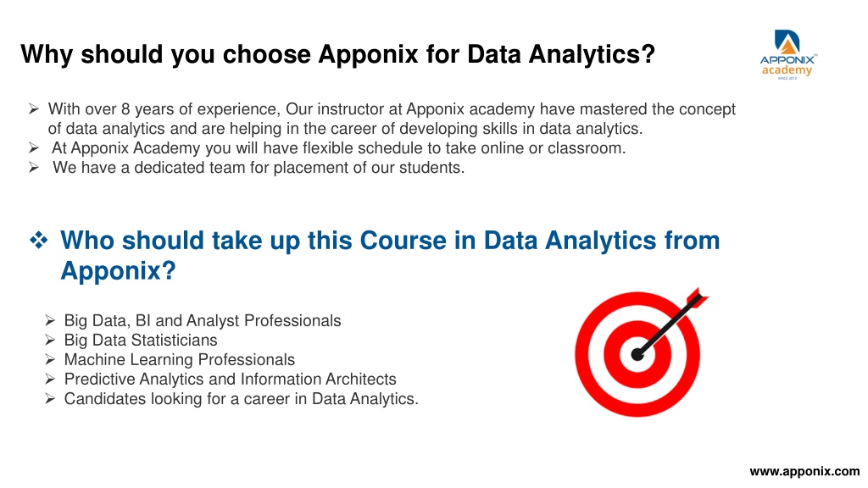Click the arrow bullet beside 'Machine Learning Professionals'

50,359
